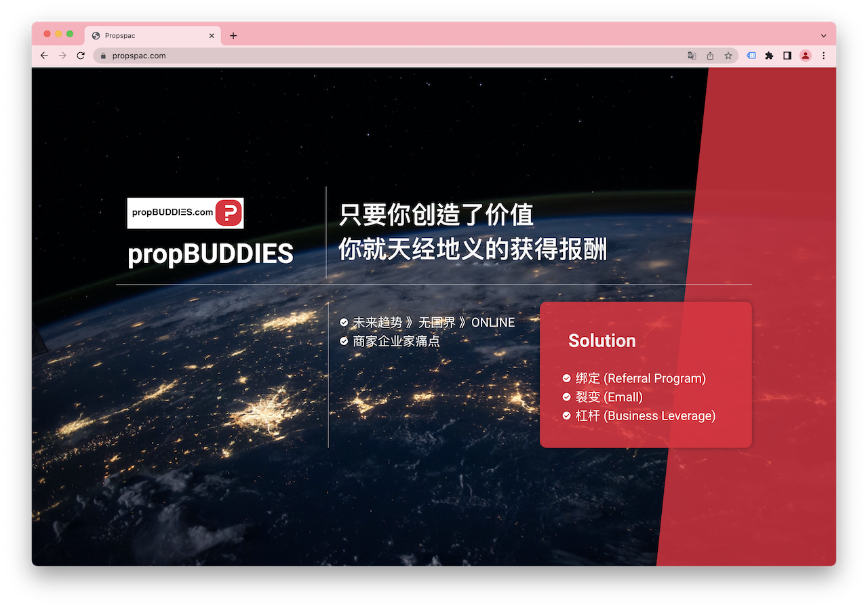
Task: Click the check icon beside 绑定
Action: tap(567, 378)
